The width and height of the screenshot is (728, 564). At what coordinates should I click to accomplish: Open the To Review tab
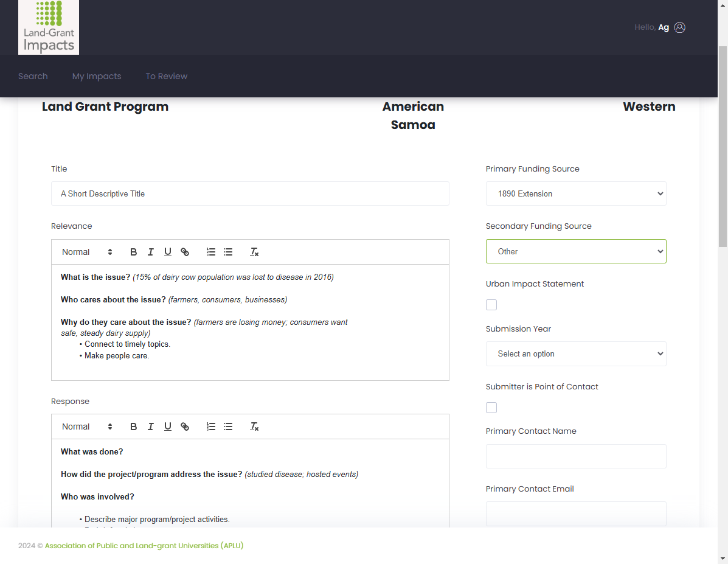click(166, 76)
